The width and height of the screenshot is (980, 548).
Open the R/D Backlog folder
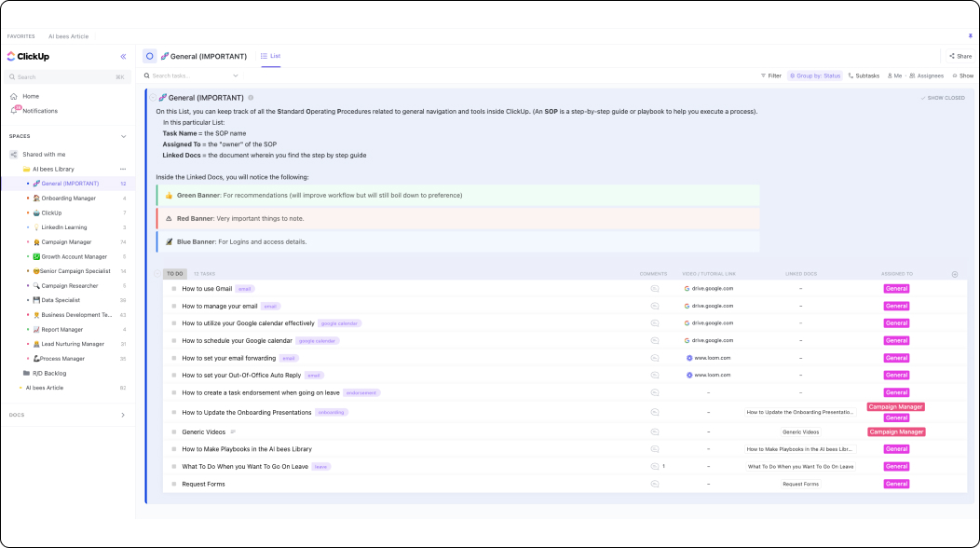[x=48, y=374]
